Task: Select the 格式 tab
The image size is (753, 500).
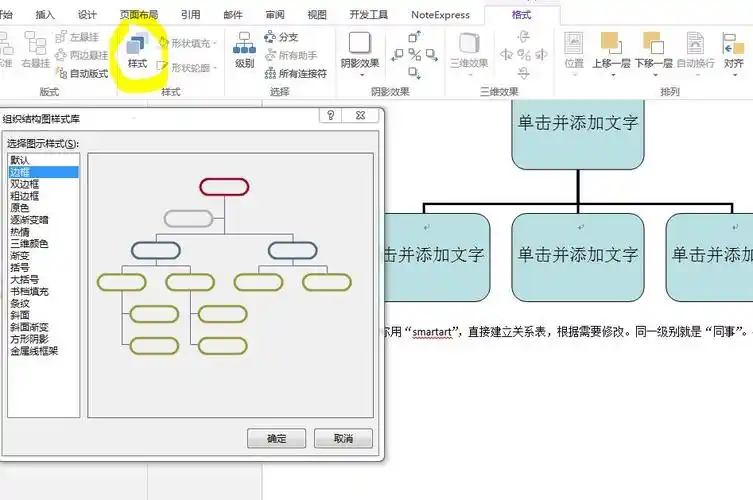Action: tap(522, 15)
